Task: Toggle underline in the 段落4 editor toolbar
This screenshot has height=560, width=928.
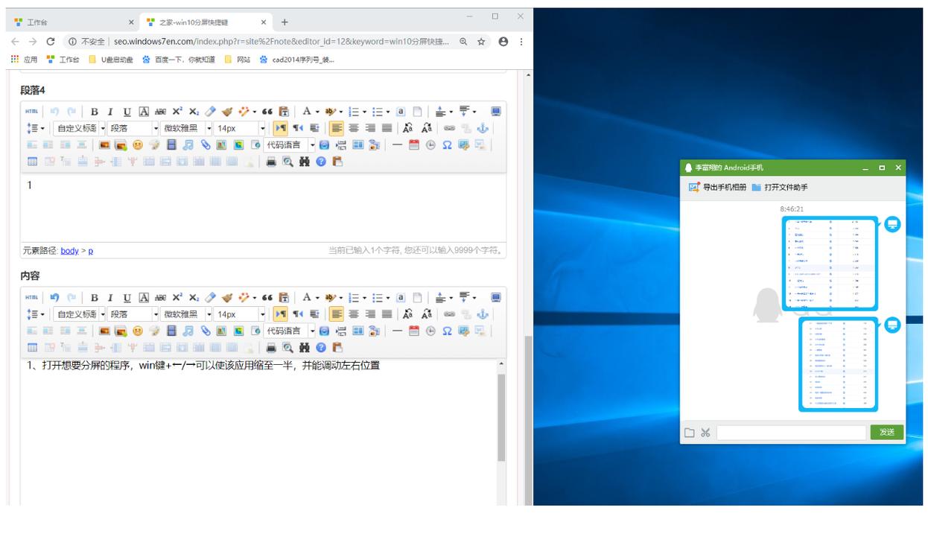Action: 127,112
